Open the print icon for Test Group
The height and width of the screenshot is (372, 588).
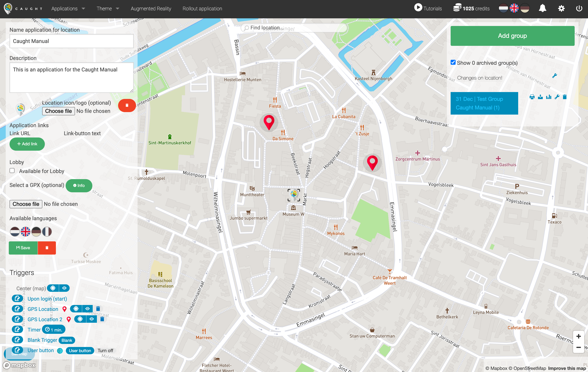pyautogui.click(x=532, y=97)
